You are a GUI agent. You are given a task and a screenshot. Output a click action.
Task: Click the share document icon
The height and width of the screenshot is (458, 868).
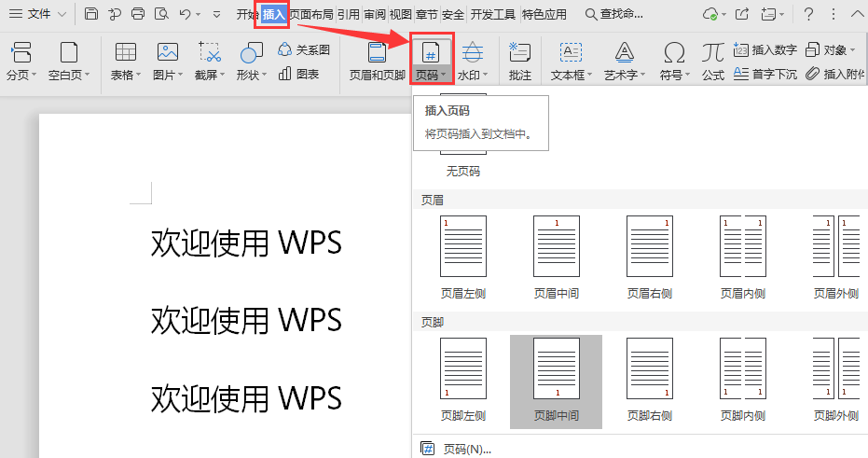(x=742, y=14)
